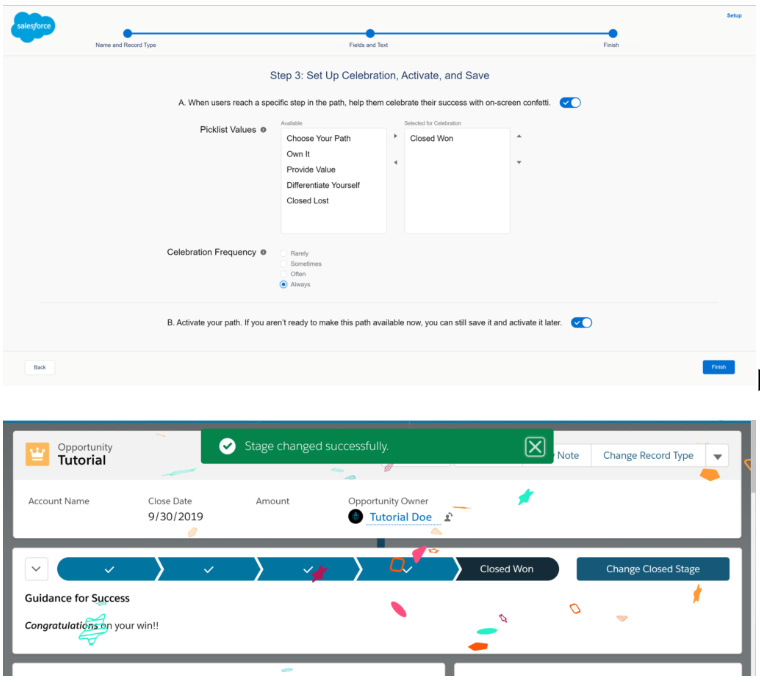Click Change Closed Stage button
760x685 pixels.
click(653, 569)
